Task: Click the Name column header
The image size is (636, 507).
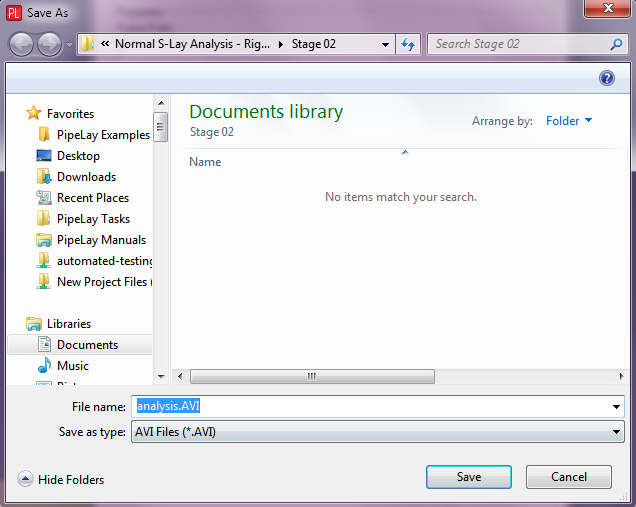Action: tap(205, 162)
